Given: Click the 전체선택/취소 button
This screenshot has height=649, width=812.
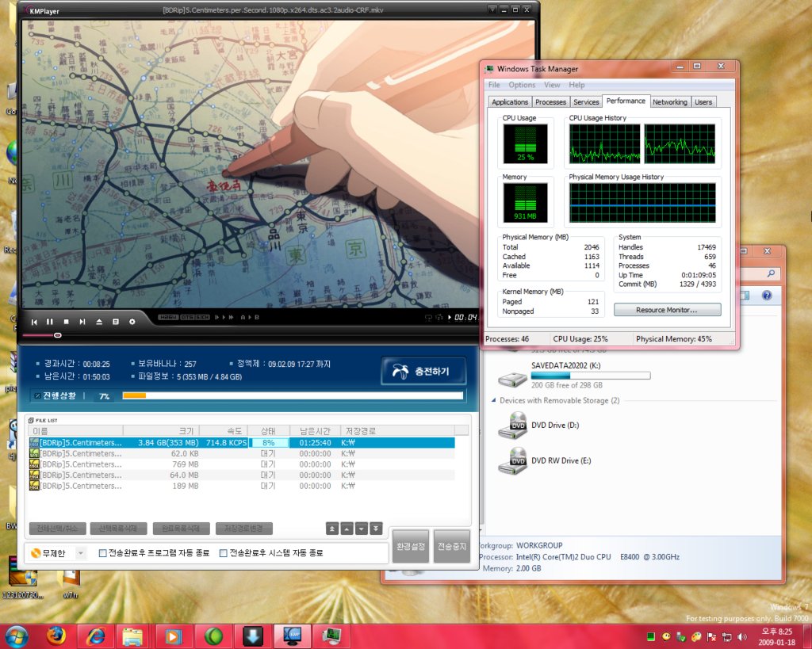Looking at the screenshot, I should point(57,529).
